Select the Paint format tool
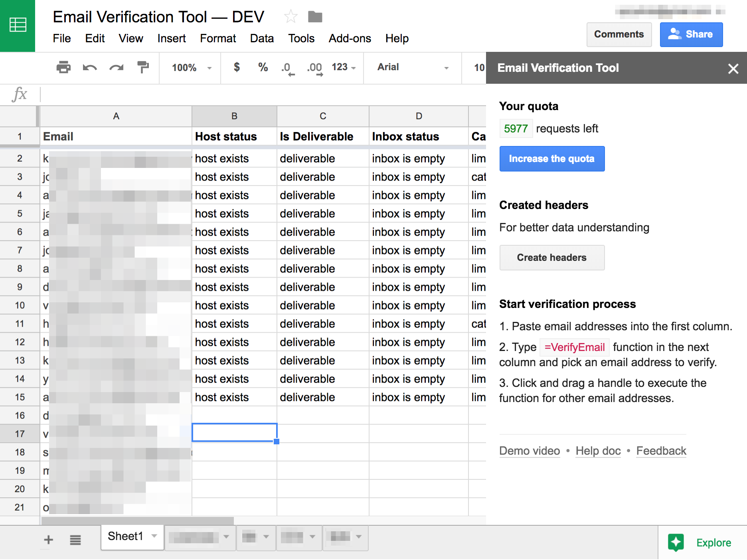This screenshot has width=747, height=560. 142,67
